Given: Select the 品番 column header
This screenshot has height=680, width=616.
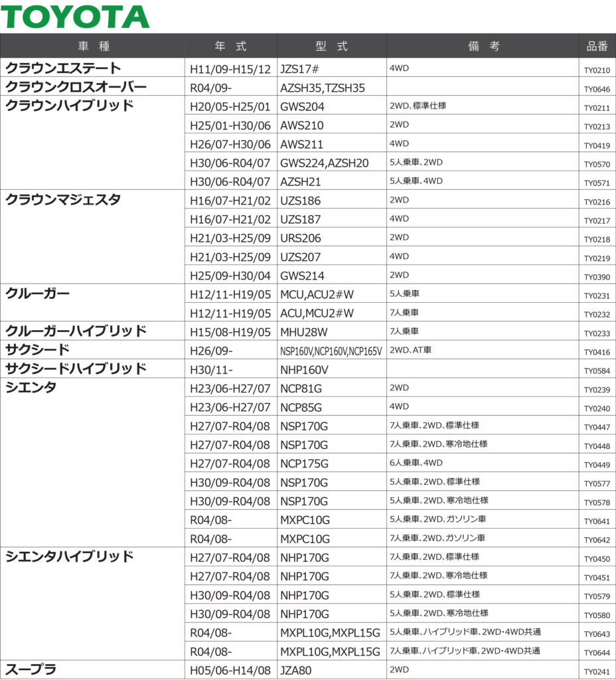Looking at the screenshot, I should 597,46.
